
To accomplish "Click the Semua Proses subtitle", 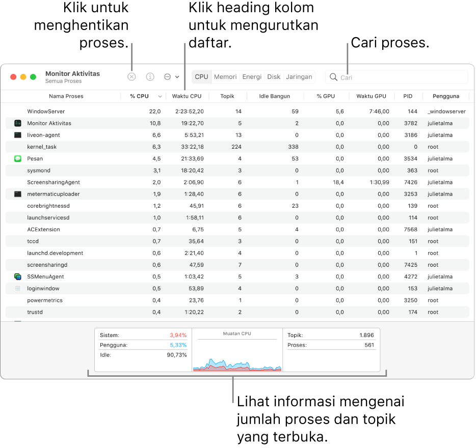I will coord(63,81).
